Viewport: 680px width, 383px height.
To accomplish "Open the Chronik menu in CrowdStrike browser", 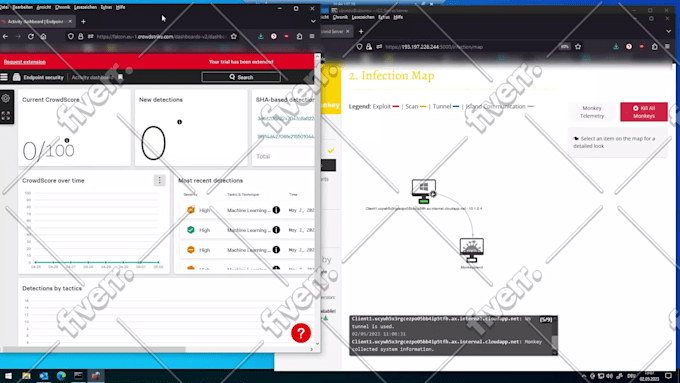I will [x=62, y=7].
